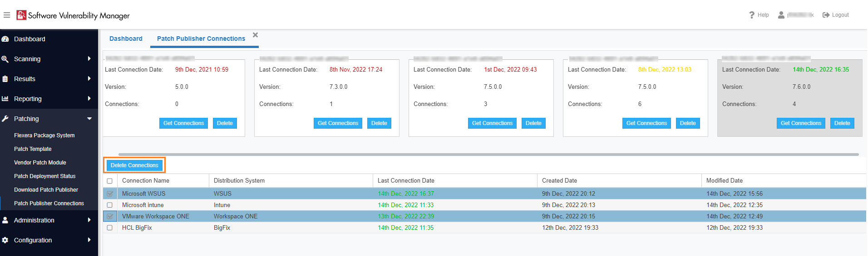This screenshot has width=868, height=256.
Task: Switch to the Dashboard tab
Action: [x=126, y=39]
